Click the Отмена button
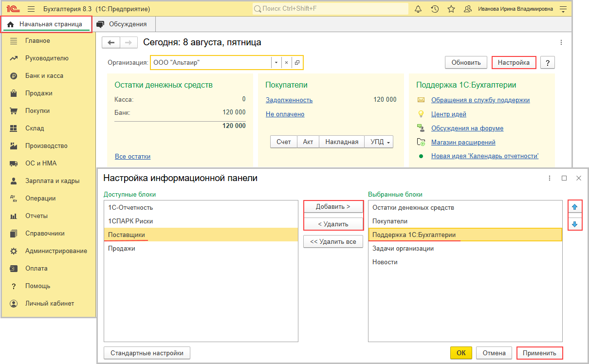 (x=494, y=353)
